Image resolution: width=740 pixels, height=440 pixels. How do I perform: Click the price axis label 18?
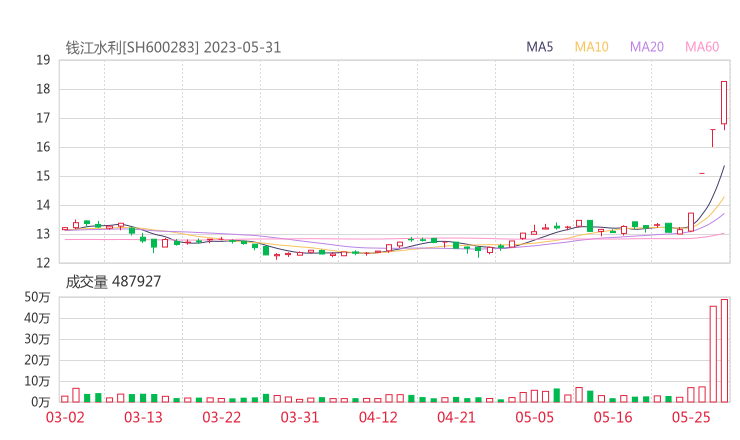(43, 89)
